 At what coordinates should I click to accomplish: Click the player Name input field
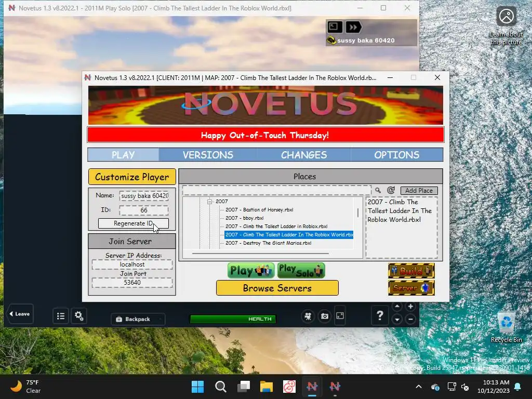pos(144,196)
